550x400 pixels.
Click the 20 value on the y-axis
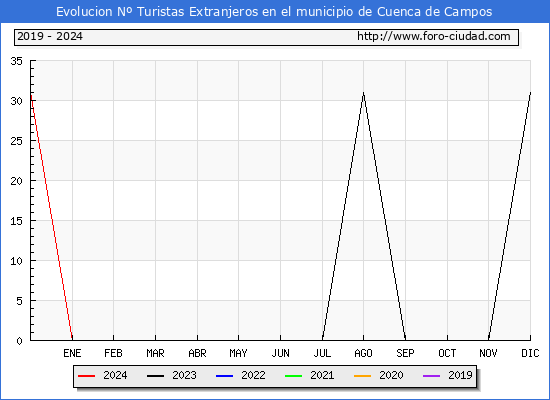coord(16,181)
